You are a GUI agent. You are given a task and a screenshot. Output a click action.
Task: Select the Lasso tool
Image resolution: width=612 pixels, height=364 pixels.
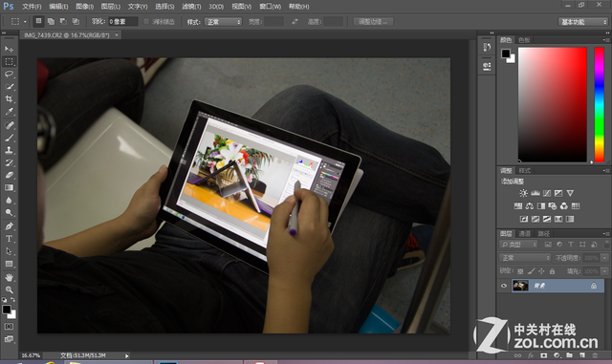click(x=9, y=75)
